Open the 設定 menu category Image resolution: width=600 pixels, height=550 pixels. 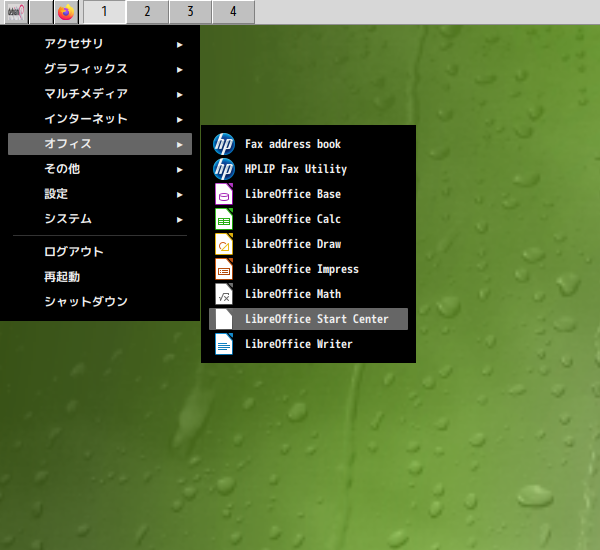[x=100, y=194]
